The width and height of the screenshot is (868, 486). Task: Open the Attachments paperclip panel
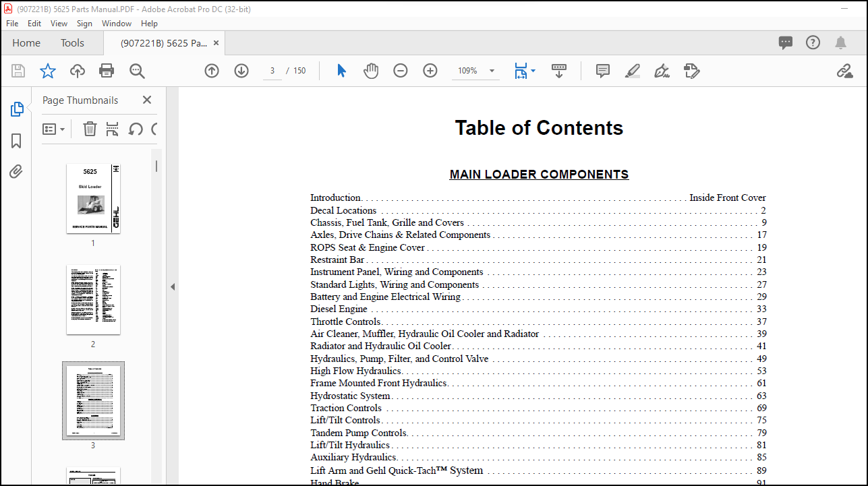(17, 172)
